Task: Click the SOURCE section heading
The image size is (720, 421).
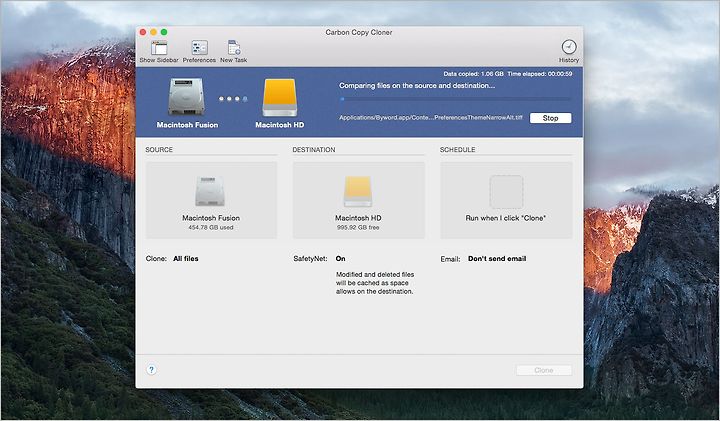Action: [159, 150]
